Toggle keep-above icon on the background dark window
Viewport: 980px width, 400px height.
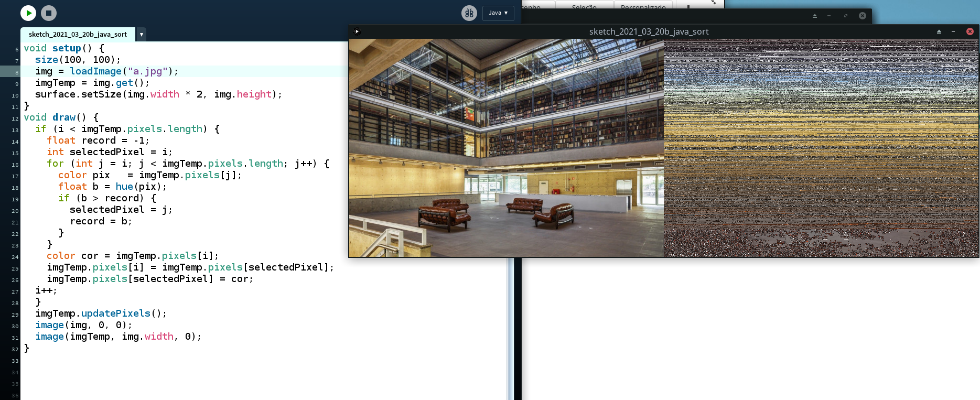click(x=814, y=16)
